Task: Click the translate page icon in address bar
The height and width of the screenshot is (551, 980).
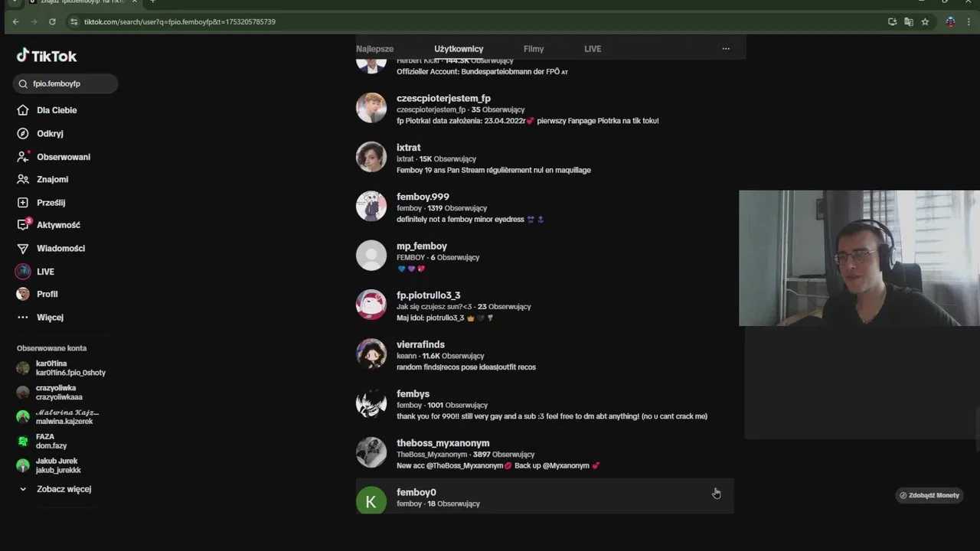Action: click(909, 21)
